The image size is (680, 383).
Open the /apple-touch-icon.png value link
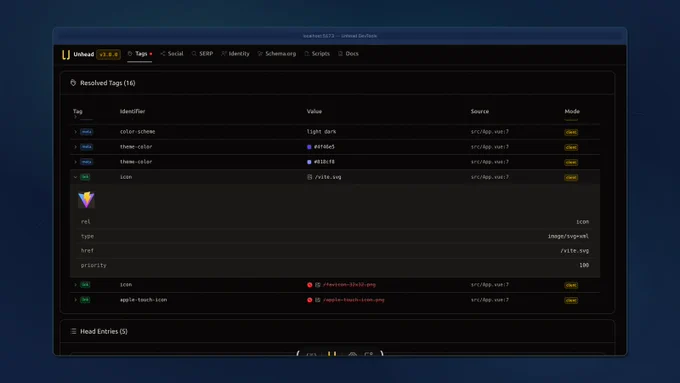click(354, 300)
